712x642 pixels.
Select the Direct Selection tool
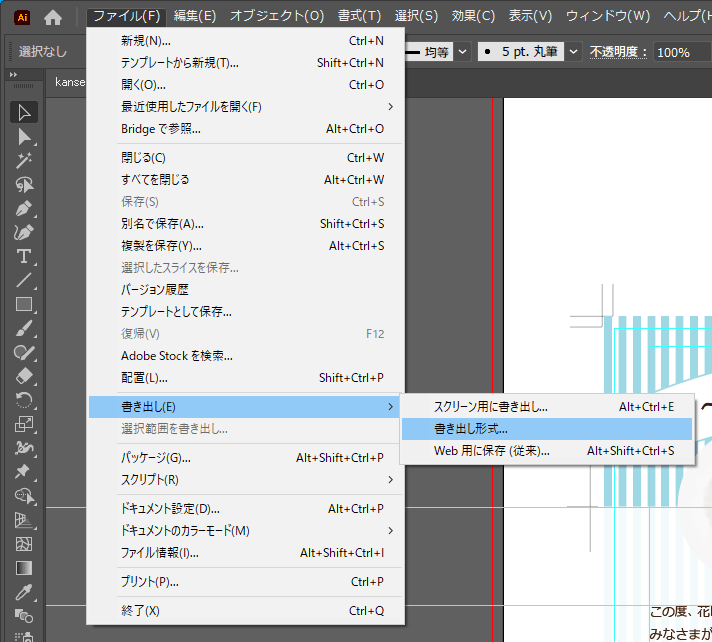[x=25, y=136]
